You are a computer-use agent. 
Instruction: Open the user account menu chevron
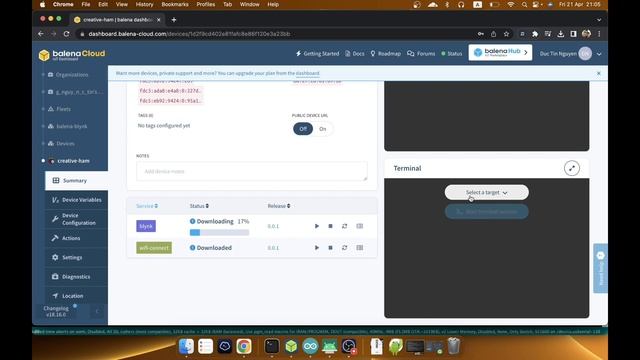pos(599,54)
